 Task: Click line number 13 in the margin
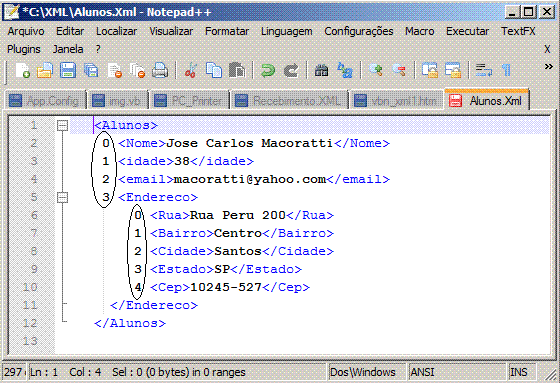pos(30,341)
